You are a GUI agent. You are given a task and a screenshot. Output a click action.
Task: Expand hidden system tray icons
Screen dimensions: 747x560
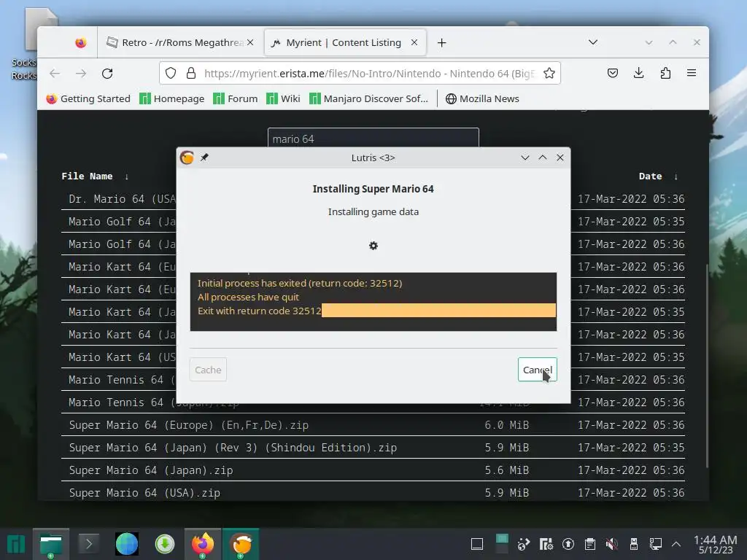coord(676,544)
